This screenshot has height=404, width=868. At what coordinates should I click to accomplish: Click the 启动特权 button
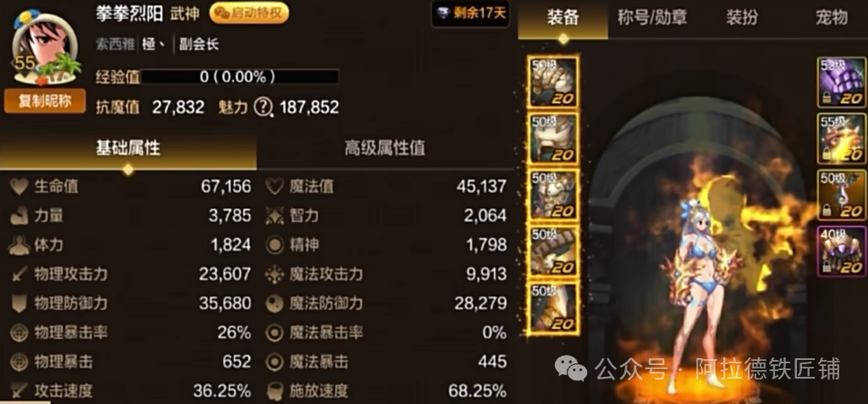(x=249, y=14)
